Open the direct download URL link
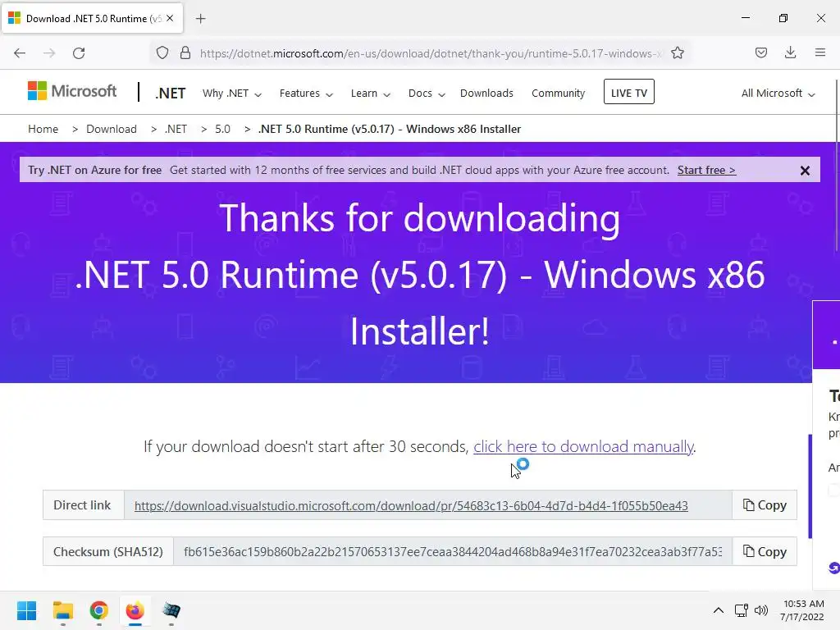840x630 pixels. [x=411, y=505]
